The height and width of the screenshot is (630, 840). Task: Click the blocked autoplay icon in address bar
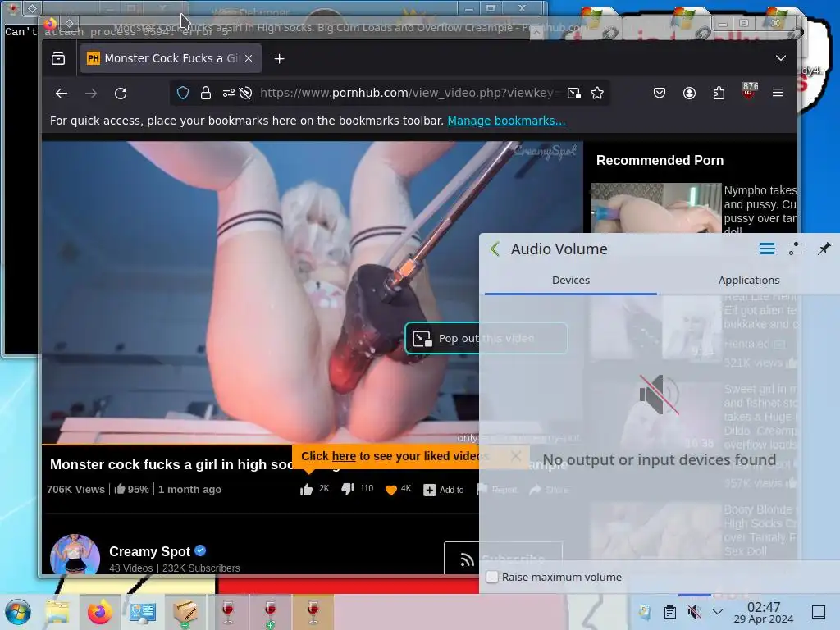coord(245,94)
